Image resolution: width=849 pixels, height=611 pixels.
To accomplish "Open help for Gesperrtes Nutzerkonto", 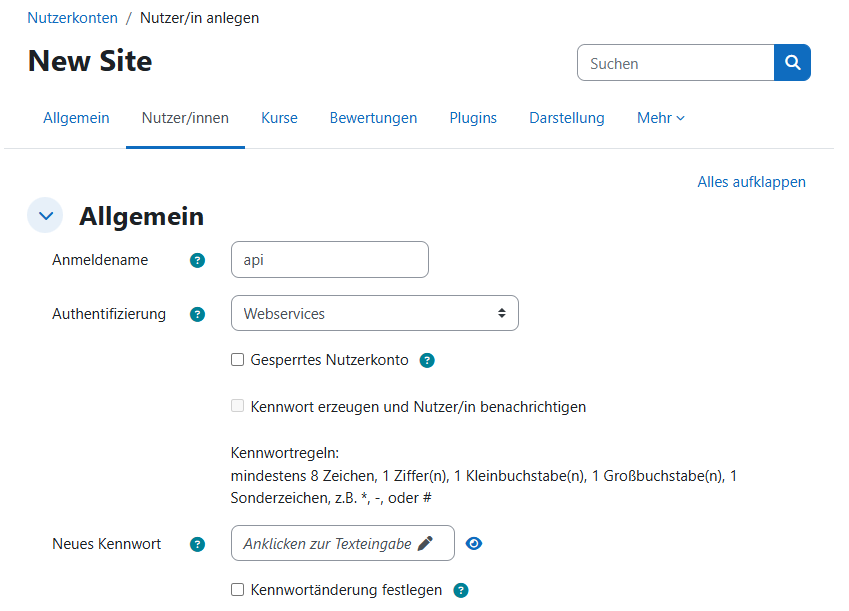I will click(427, 360).
